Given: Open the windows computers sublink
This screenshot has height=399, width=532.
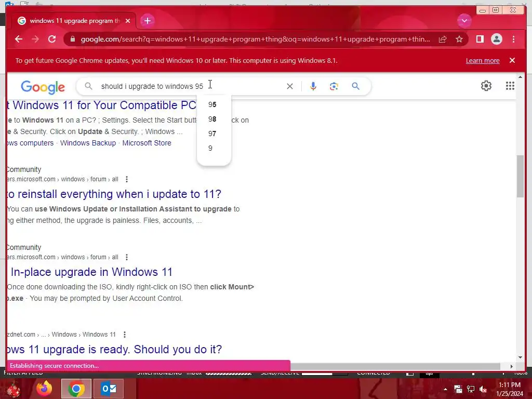Looking at the screenshot, I should click(30, 143).
